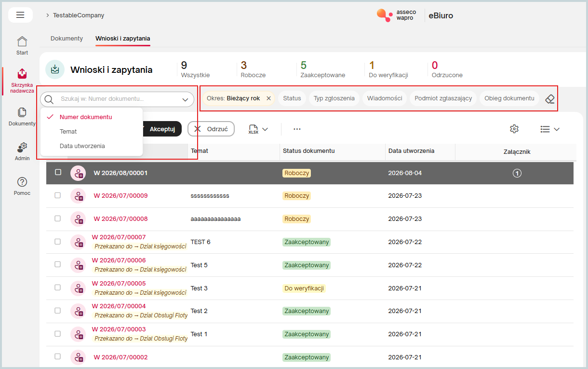
Task: Open document link W 2026/07/00009
Action: (x=120, y=196)
